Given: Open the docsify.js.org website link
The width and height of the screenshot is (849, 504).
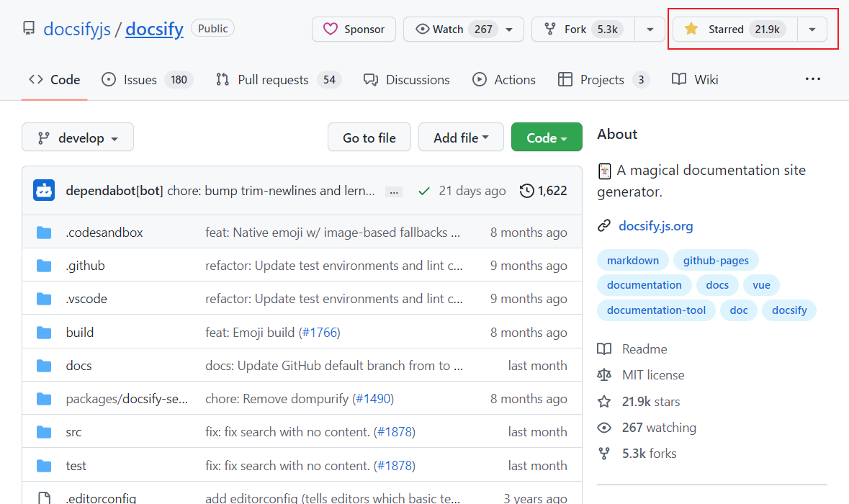Looking at the screenshot, I should (x=656, y=226).
